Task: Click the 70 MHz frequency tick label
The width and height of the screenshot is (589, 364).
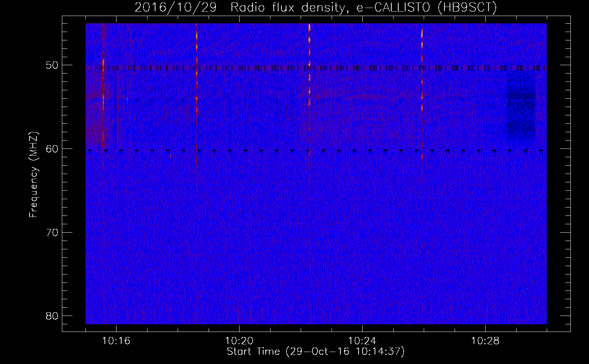Action: pyautogui.click(x=52, y=232)
